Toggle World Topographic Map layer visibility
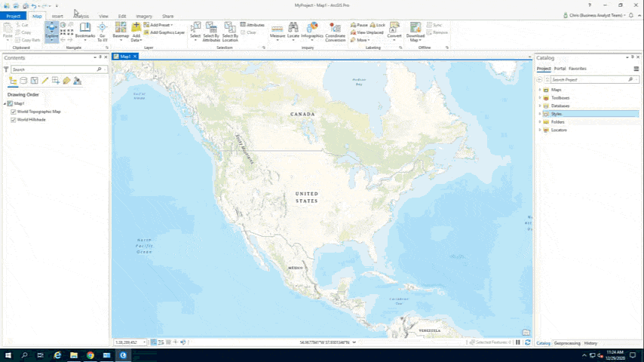 [x=13, y=112]
